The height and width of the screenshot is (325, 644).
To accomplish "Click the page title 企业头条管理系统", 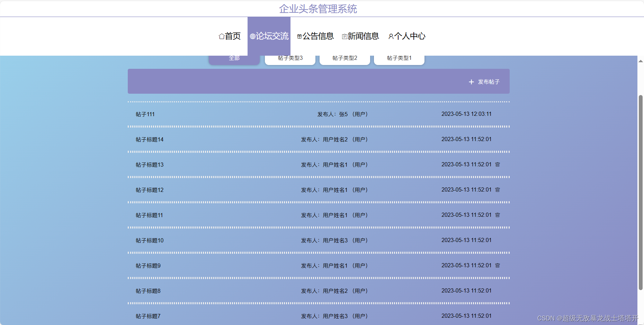I will [318, 9].
